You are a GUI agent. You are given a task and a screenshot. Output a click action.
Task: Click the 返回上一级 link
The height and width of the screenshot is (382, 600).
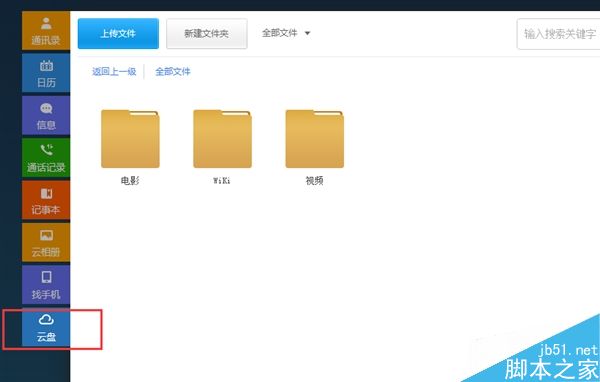coord(114,72)
